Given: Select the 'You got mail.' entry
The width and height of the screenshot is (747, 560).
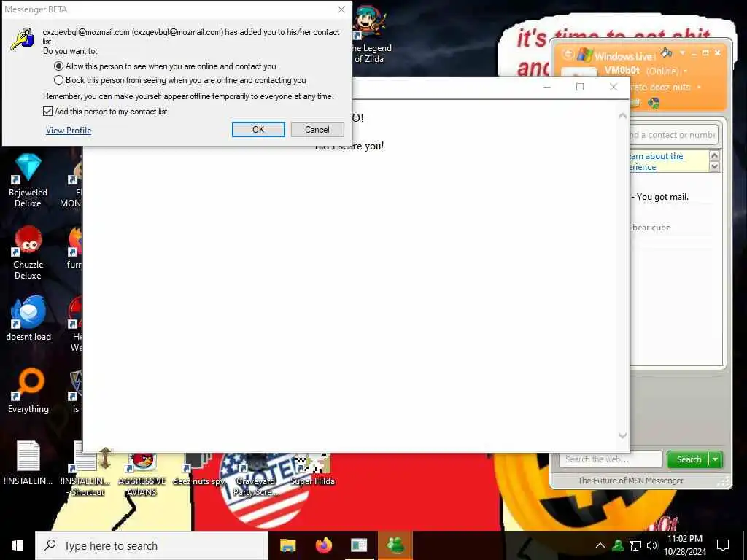Looking at the screenshot, I should point(662,197).
